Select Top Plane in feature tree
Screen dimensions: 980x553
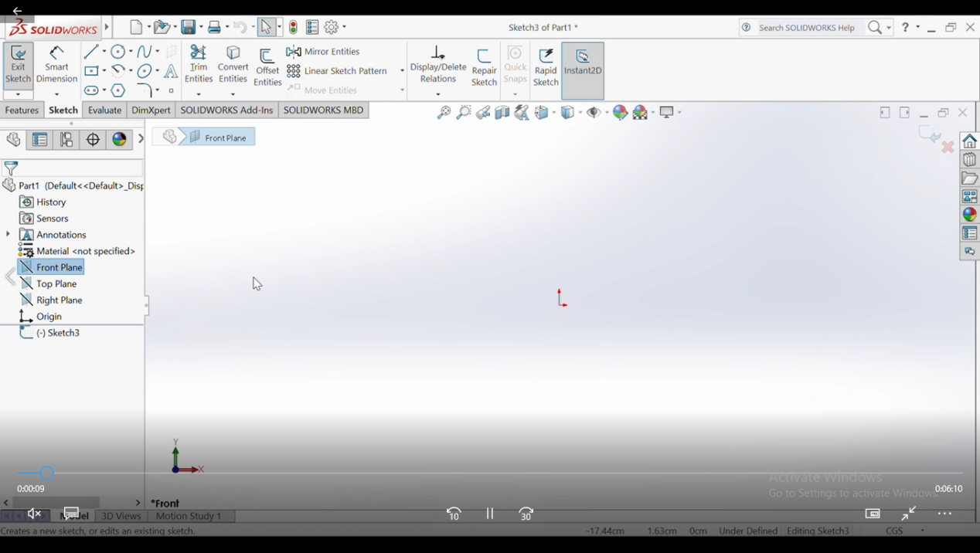(56, 283)
